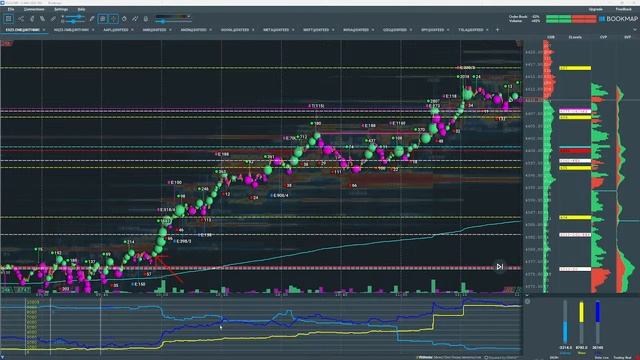
Task: Adjust the lower toolbar slider
Action: pyautogui.click(x=73, y=21)
